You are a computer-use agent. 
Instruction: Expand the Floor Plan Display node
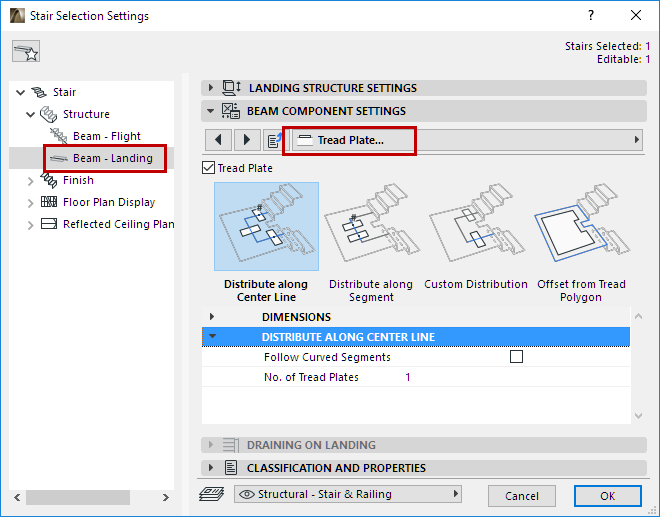tap(30, 203)
